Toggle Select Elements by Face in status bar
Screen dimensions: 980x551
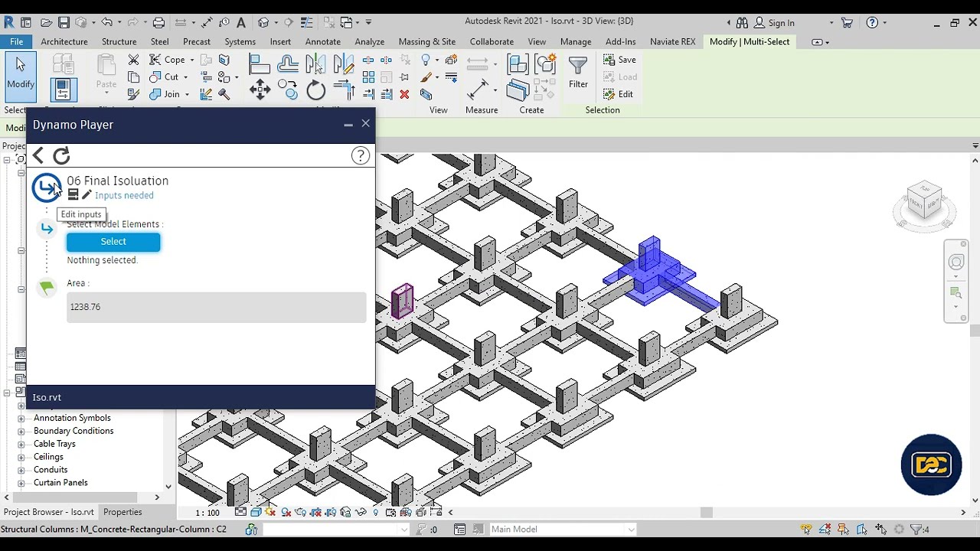[862, 530]
